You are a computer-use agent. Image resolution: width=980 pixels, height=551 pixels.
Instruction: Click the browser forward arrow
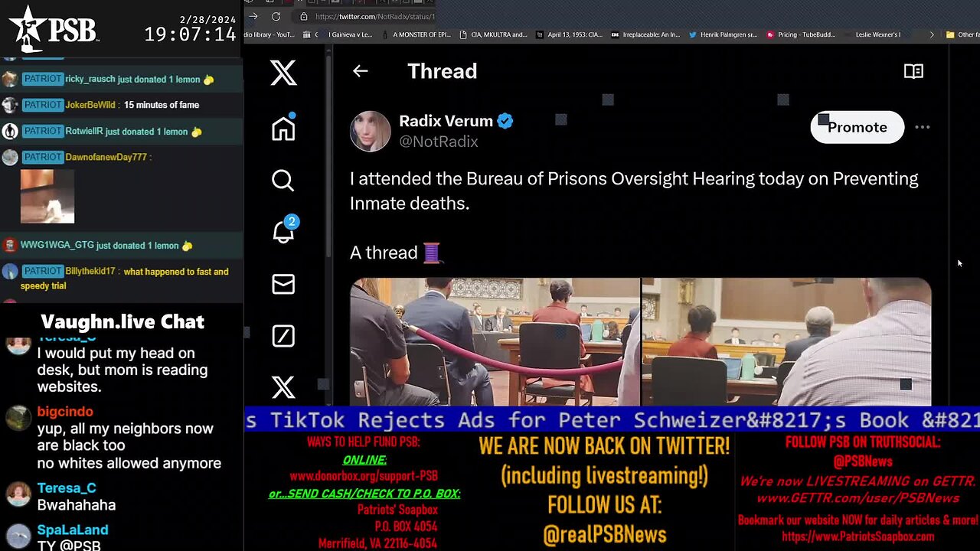click(253, 16)
